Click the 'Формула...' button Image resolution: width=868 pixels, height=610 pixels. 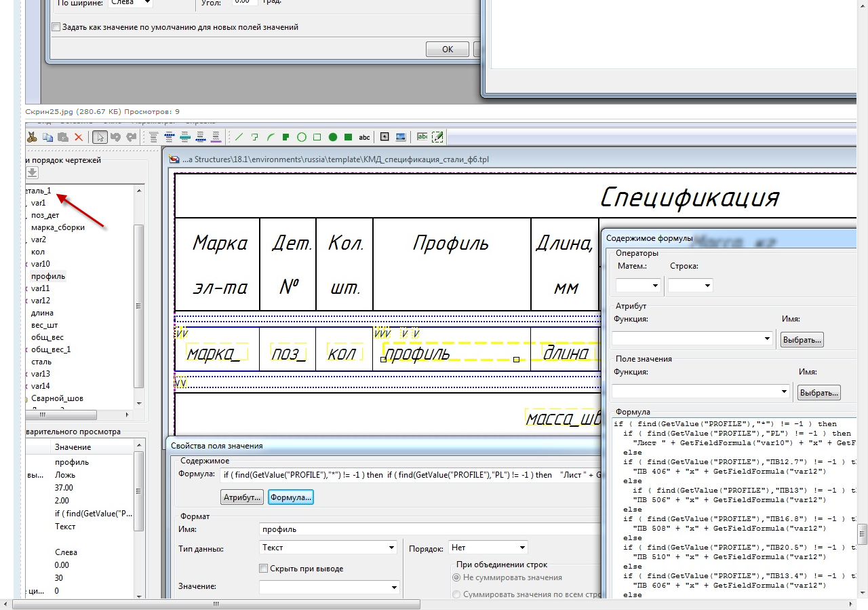291,497
